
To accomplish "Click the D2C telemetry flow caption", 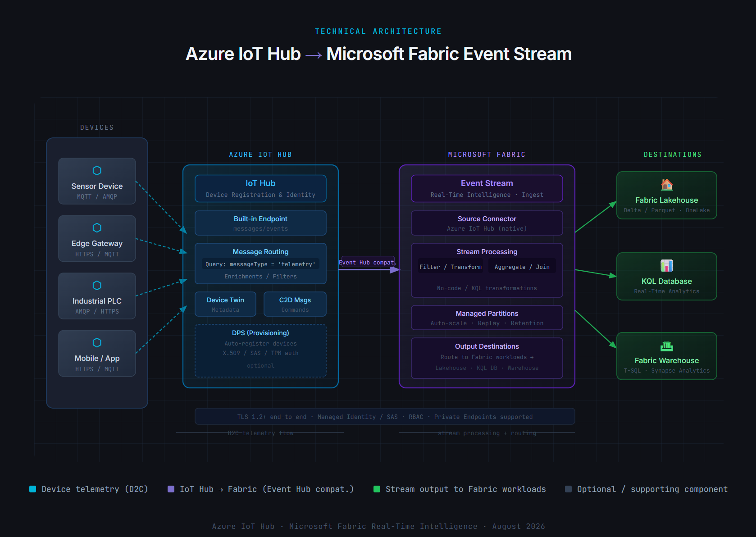I will click(260, 433).
